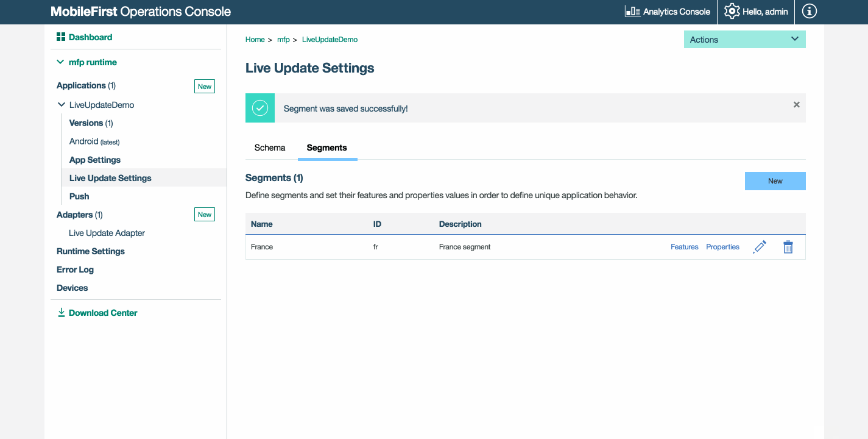
Task: Click the Description column header
Action: (460, 224)
